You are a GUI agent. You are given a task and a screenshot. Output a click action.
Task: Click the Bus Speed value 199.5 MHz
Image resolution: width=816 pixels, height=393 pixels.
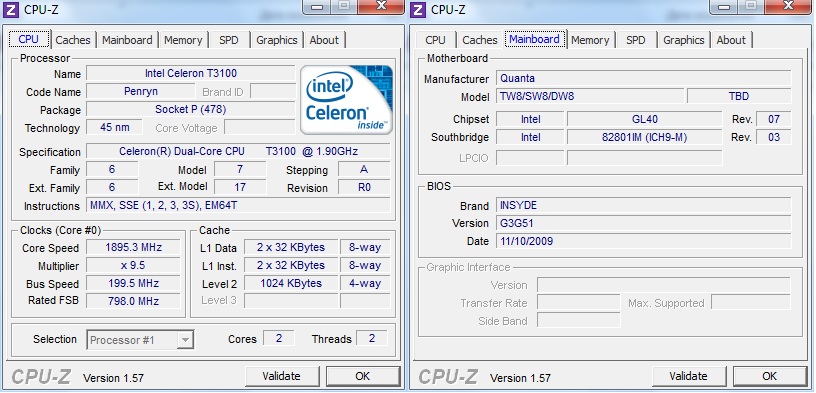(x=133, y=283)
